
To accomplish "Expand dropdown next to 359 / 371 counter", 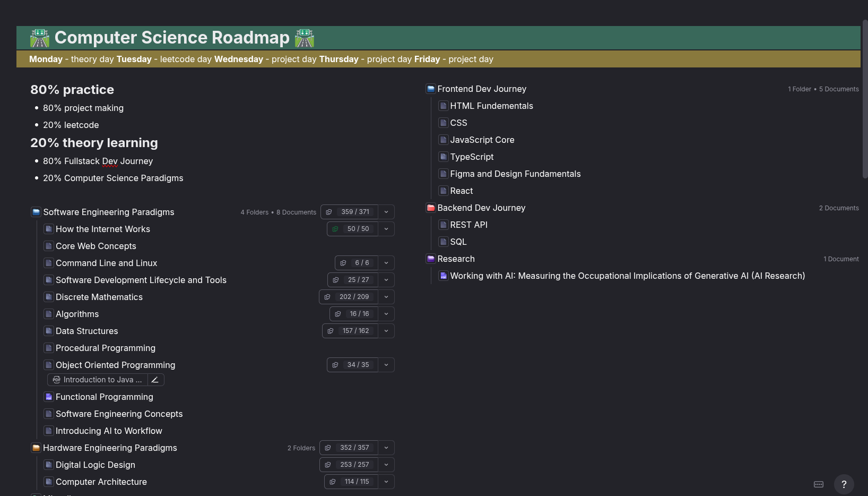I will tap(386, 212).
